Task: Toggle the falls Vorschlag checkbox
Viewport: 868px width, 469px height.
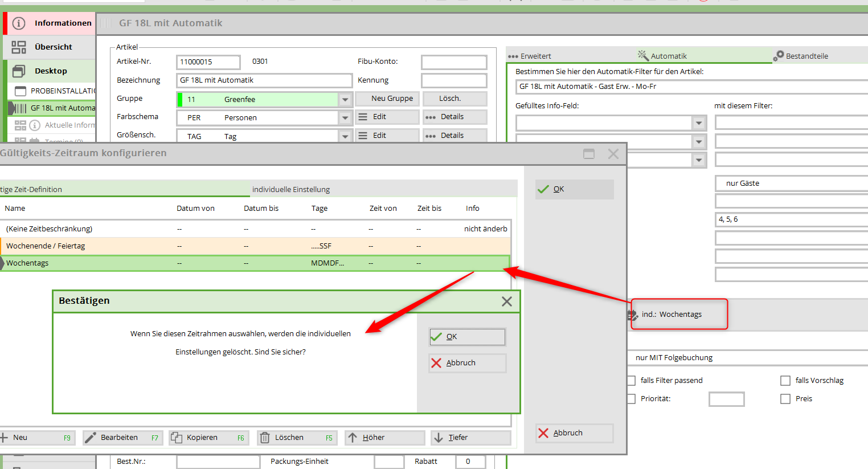Action: [785, 381]
